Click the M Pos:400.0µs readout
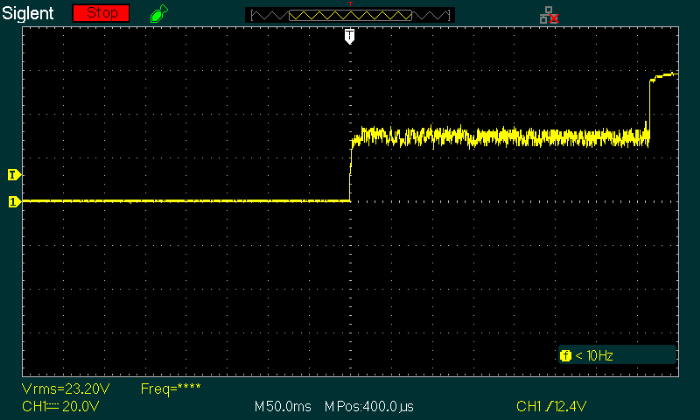Viewport: 700px width, 420px height. tap(369, 407)
